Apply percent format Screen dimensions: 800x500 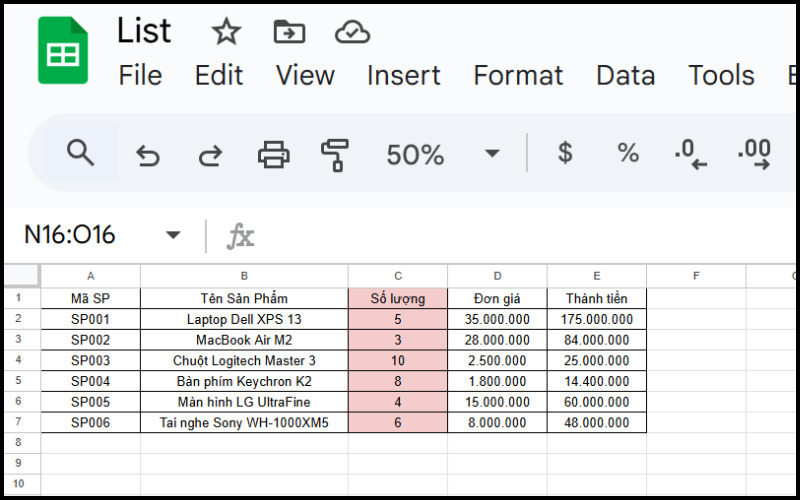(628, 153)
